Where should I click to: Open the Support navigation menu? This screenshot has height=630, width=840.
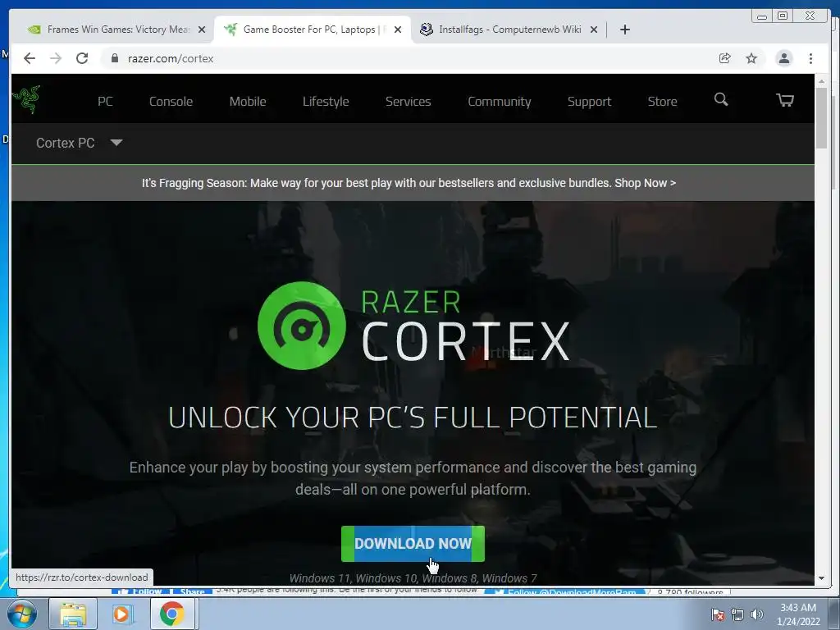(x=589, y=101)
